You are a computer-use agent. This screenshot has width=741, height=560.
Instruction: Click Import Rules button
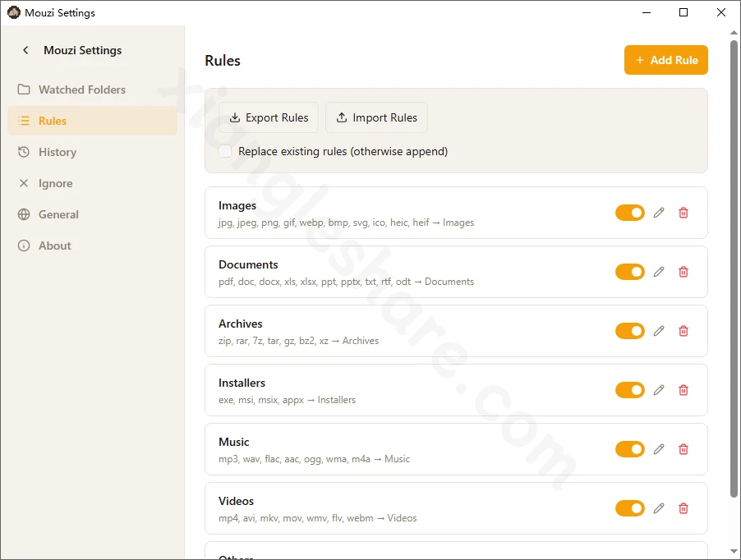tap(376, 117)
